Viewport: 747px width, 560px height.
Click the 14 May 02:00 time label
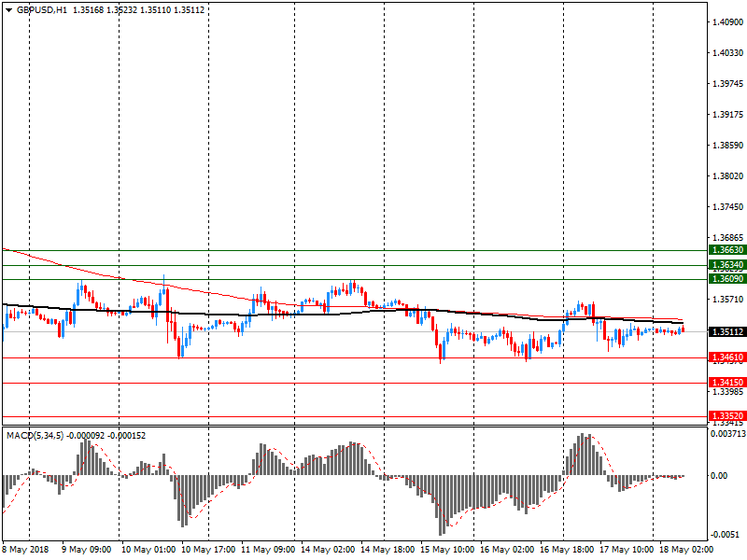coord(327,550)
